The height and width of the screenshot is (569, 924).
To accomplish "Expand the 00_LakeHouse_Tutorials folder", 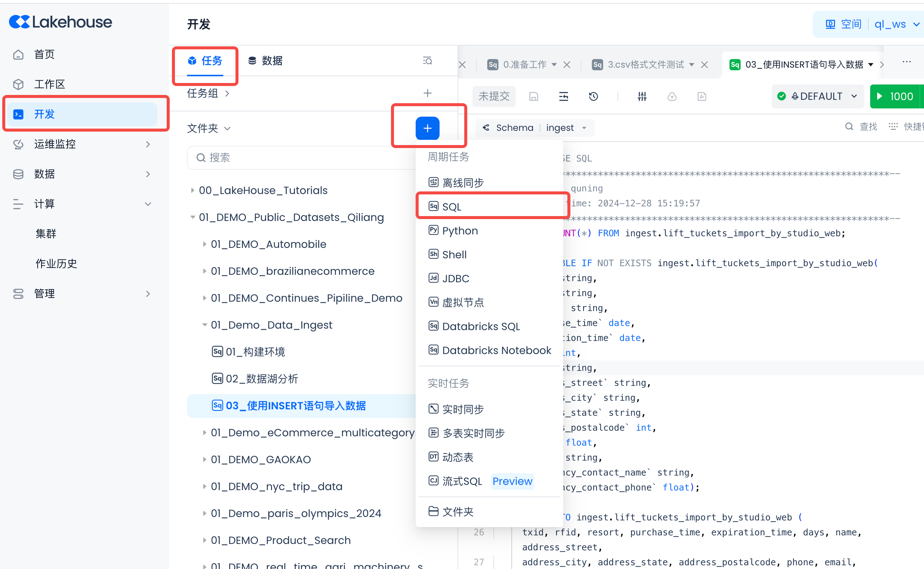I will (192, 190).
